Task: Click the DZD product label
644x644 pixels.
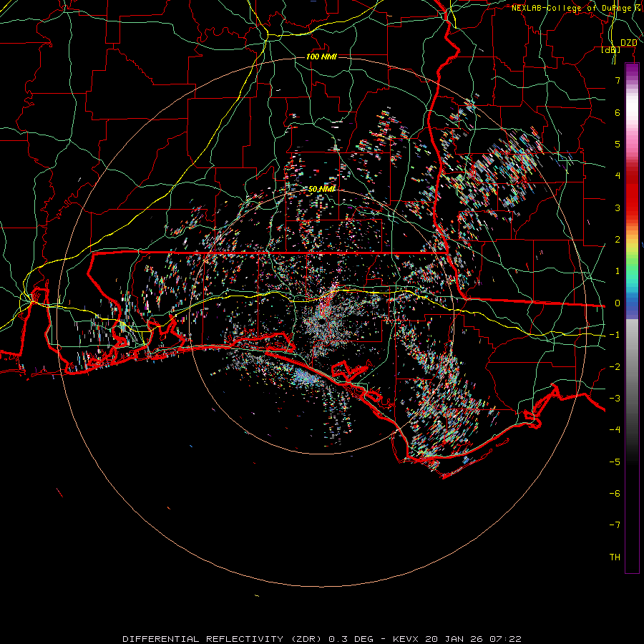Action: pyautogui.click(x=629, y=43)
